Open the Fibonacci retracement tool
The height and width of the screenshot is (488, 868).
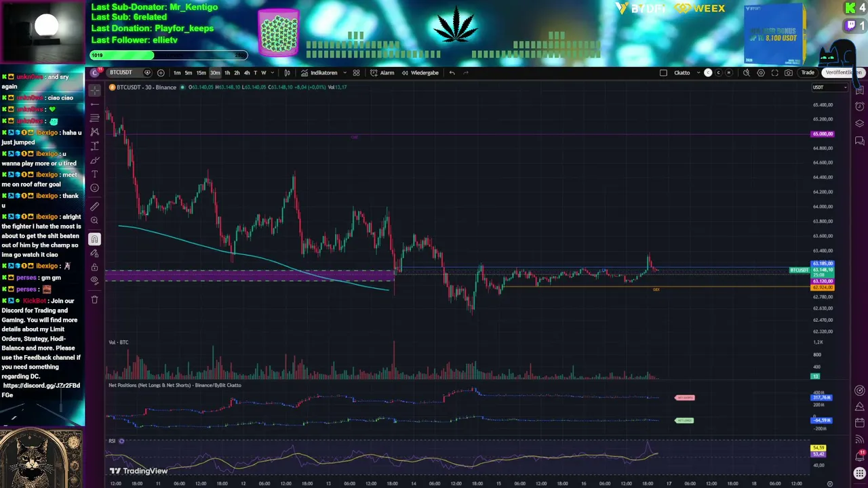click(94, 118)
